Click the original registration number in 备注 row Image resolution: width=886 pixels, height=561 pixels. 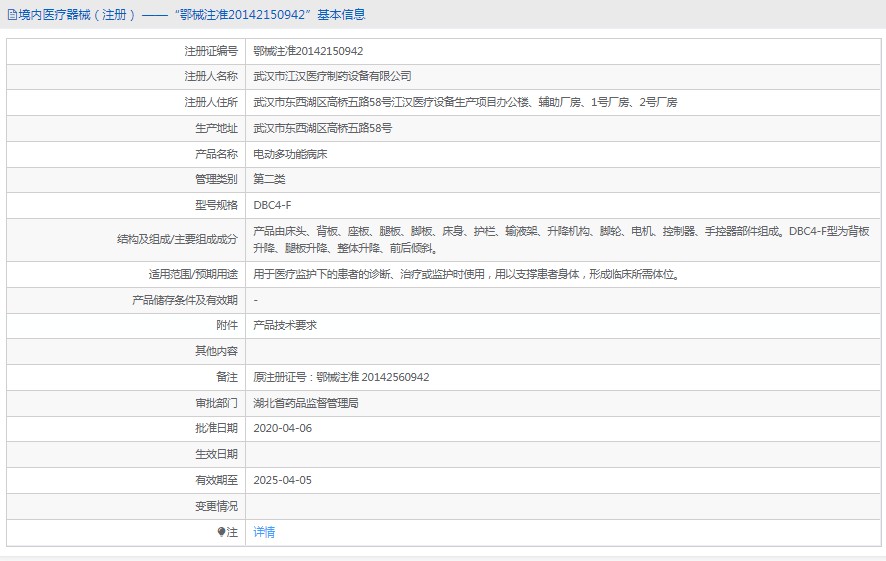[x=341, y=377]
